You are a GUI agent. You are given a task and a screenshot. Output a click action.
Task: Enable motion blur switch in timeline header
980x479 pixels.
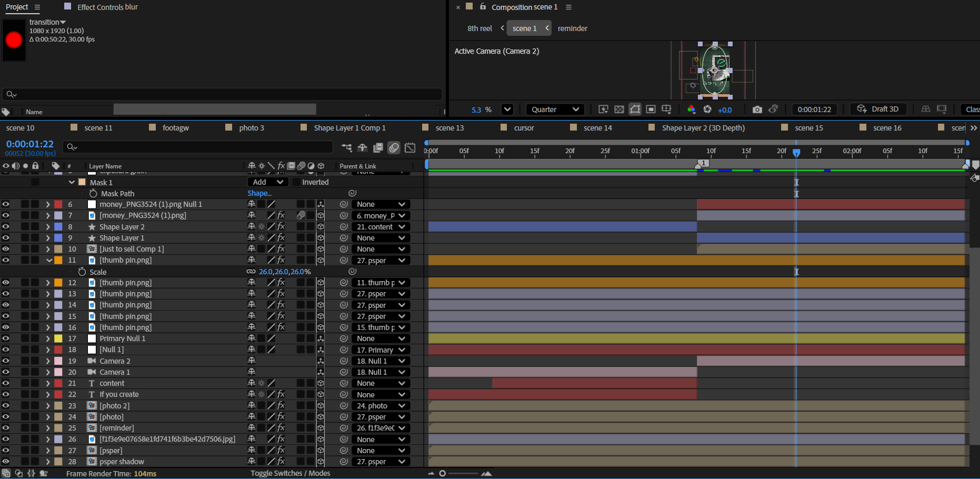point(394,148)
